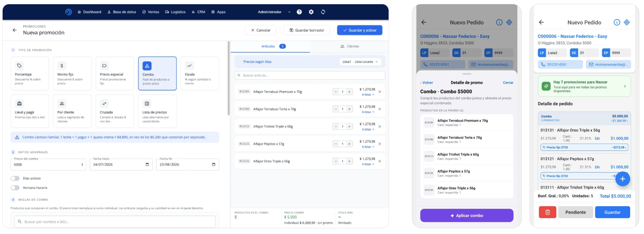The width and height of the screenshot is (644, 234).
Task: Expand 6 listas for Alfajor Trishot Triple
Action: coord(368,129)
